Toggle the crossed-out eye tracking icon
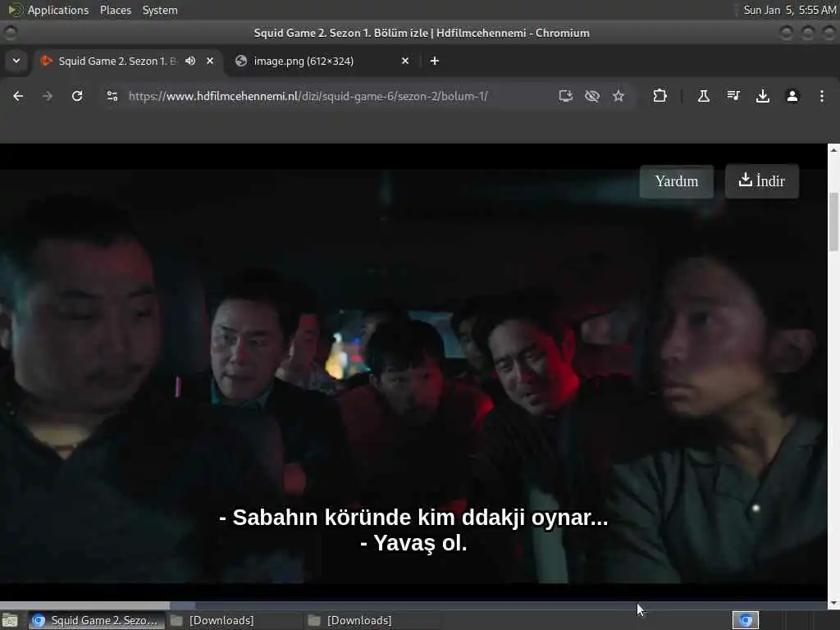The image size is (840, 630). click(x=592, y=96)
